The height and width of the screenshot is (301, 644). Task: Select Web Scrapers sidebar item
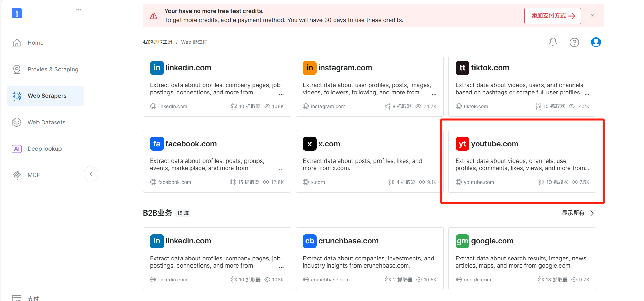(x=45, y=96)
